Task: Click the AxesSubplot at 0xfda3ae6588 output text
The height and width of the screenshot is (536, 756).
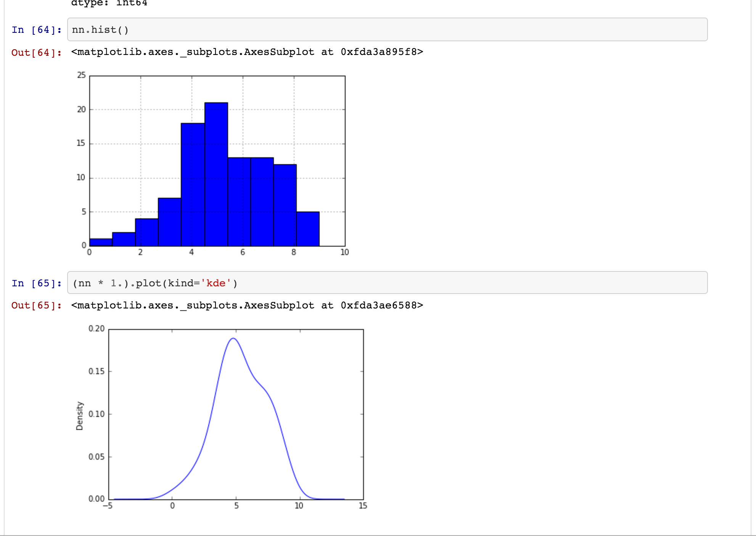Action: coord(247,305)
